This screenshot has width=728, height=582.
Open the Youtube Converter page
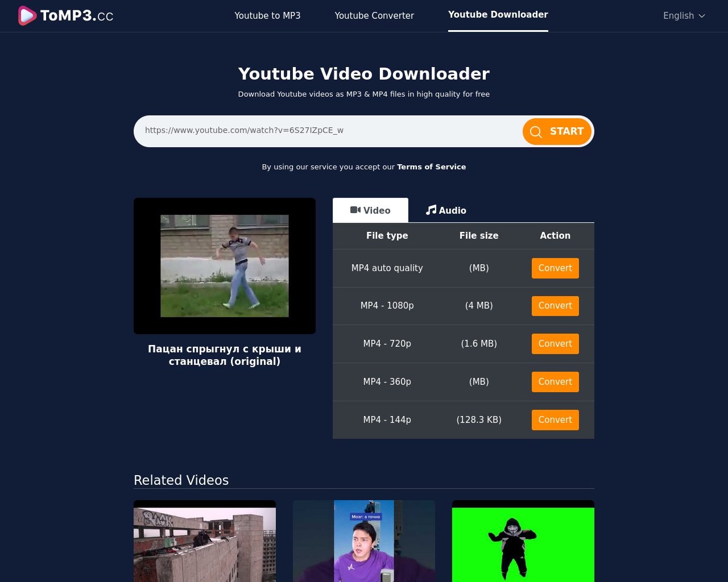pos(374,16)
